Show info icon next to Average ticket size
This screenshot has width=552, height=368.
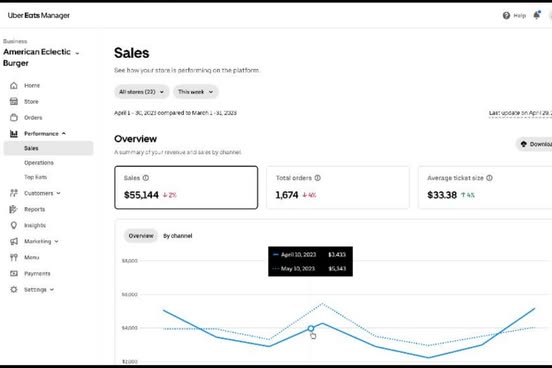489,178
